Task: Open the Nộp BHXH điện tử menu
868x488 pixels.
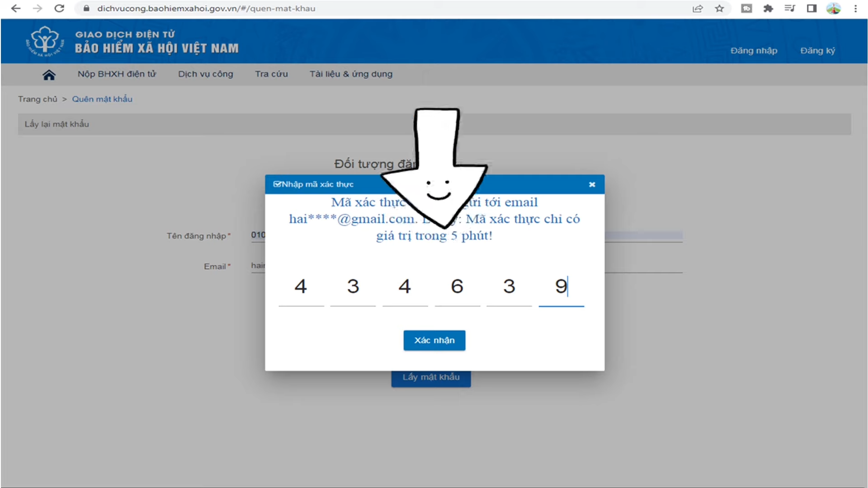Action: tap(117, 74)
